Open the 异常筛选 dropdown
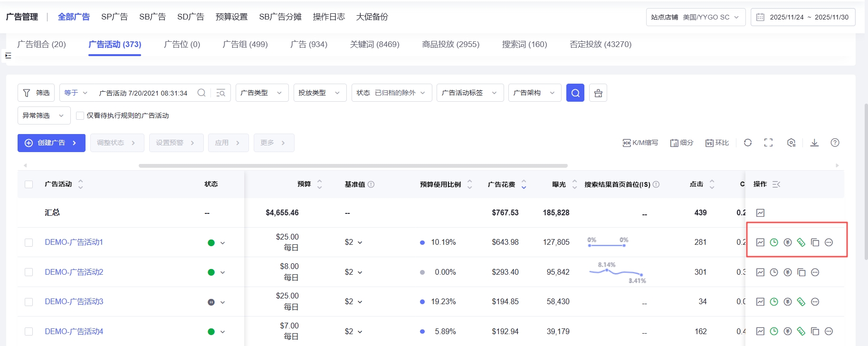Image resolution: width=868 pixels, height=346 pixels. pyautogui.click(x=44, y=115)
